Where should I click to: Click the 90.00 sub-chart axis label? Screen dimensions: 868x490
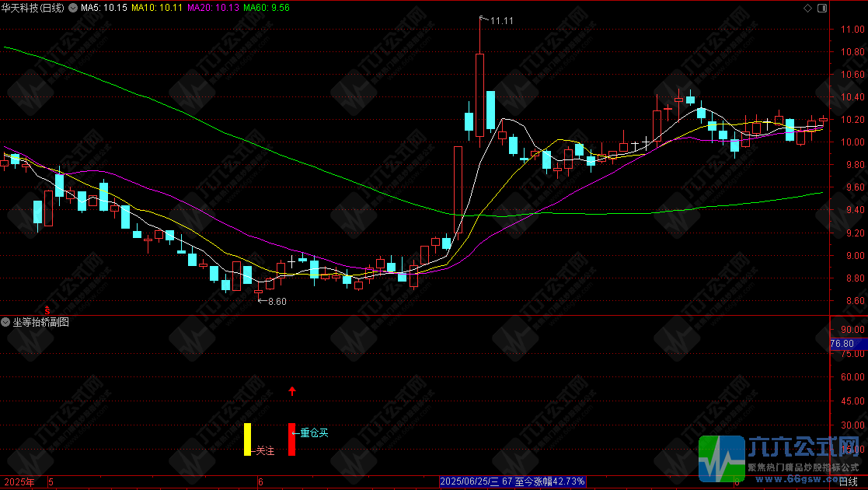tap(852, 329)
